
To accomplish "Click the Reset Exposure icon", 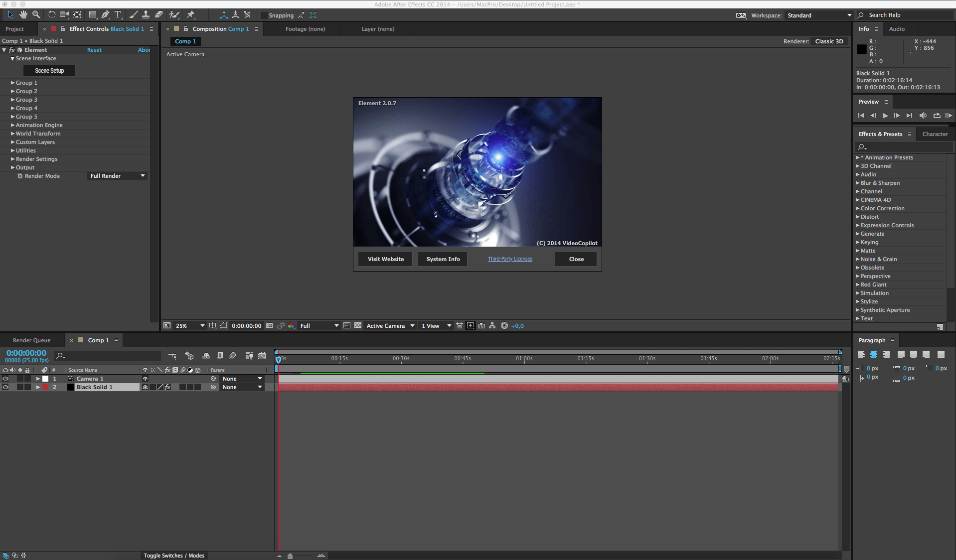I will point(504,326).
